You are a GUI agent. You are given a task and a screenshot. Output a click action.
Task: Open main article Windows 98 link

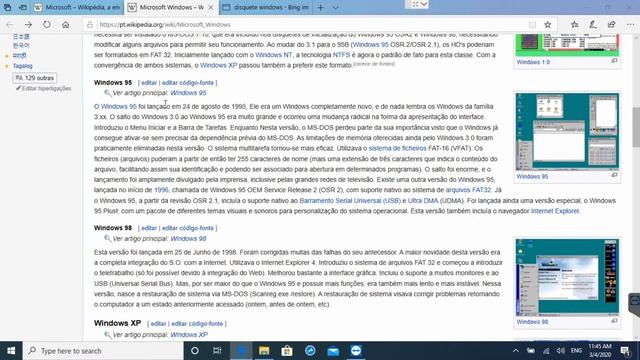pyautogui.click(x=188, y=239)
